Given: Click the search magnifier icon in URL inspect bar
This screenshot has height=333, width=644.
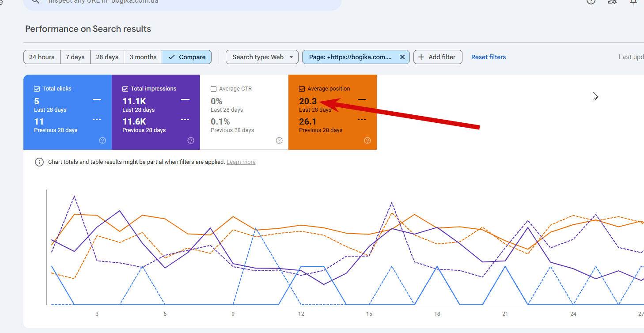Looking at the screenshot, I should click(36, 1).
